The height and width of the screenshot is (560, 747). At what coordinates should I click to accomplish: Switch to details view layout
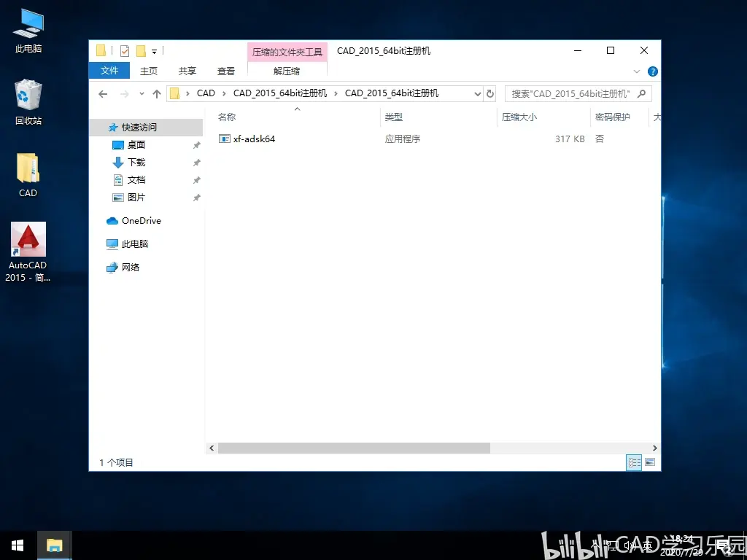[634, 462]
